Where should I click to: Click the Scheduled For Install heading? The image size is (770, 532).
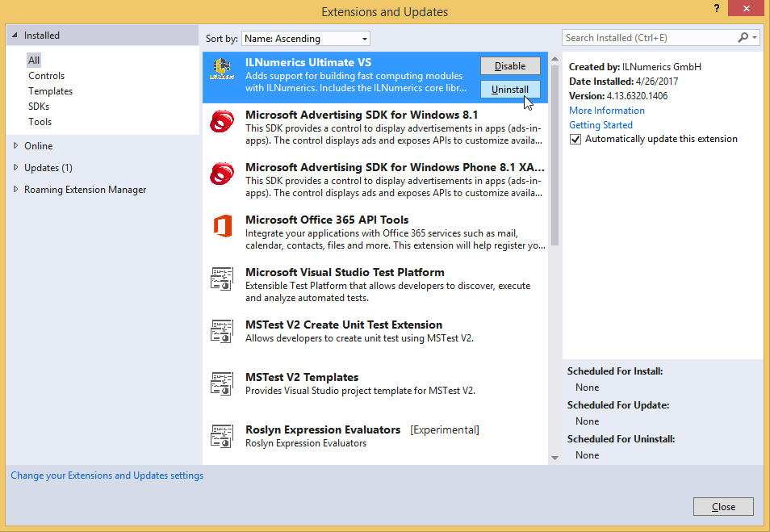[615, 371]
